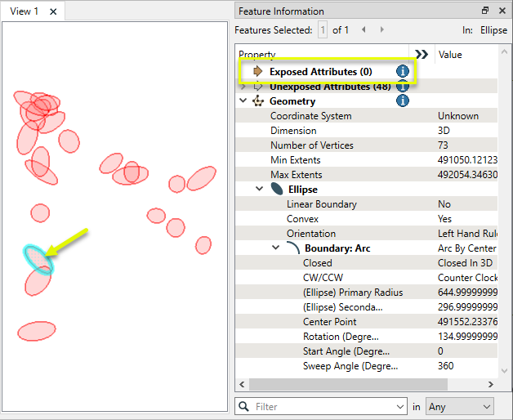The height and width of the screenshot is (420, 513).
Task: Click info icon beside Geometry
Action: click(x=402, y=101)
